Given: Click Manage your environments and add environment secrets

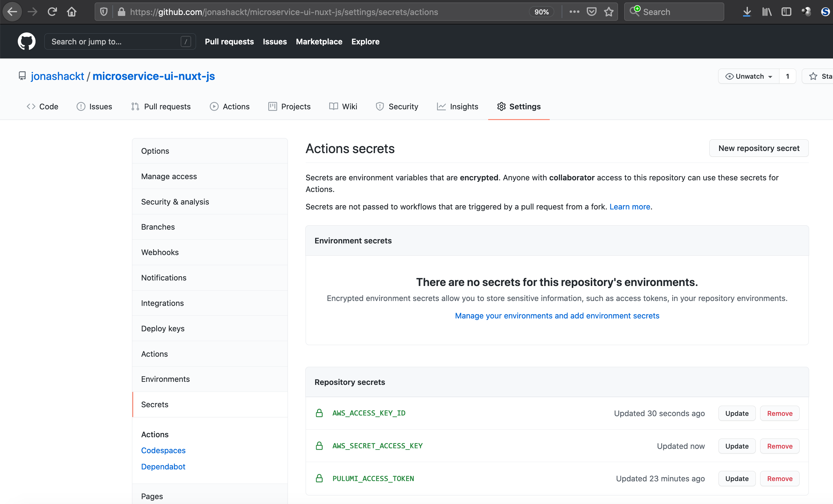Looking at the screenshot, I should 557,315.
